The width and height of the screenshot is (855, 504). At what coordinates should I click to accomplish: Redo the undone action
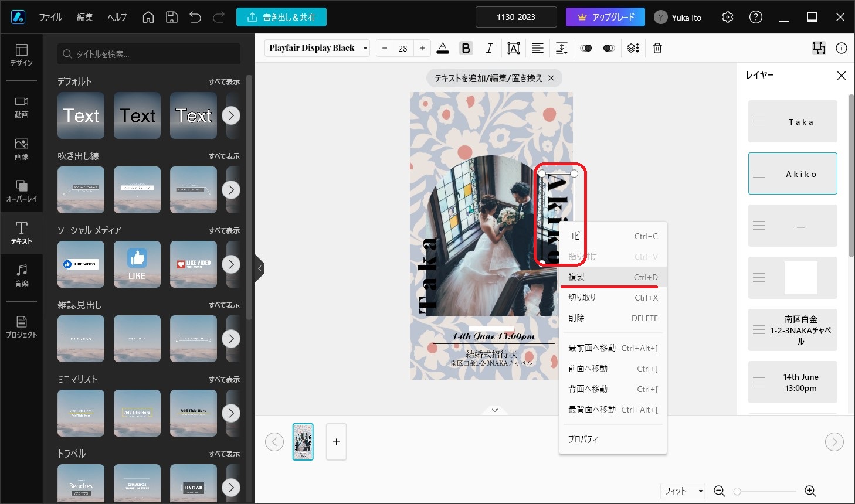tap(219, 17)
